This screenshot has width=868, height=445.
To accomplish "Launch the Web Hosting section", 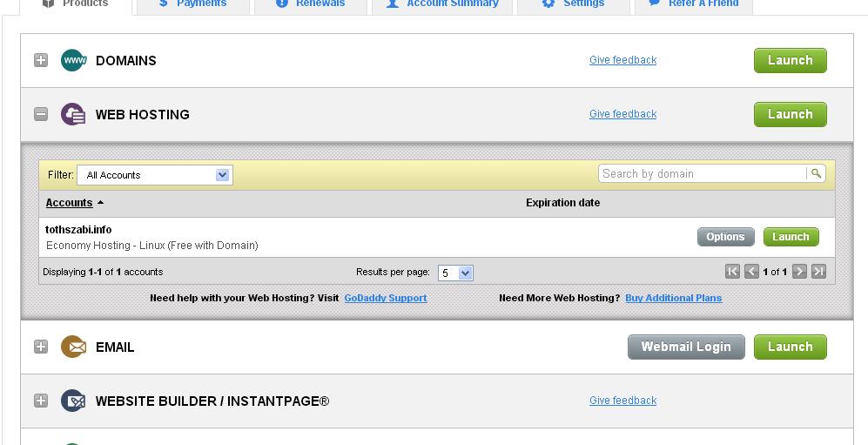I will (x=790, y=114).
